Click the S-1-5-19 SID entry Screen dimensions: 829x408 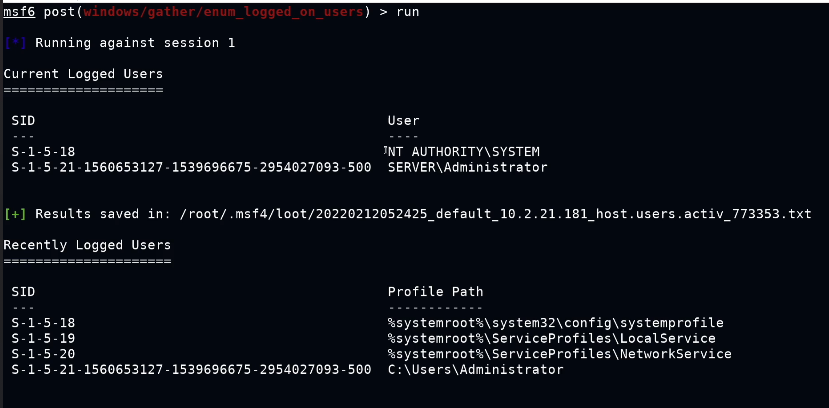pyautogui.click(x=43, y=339)
